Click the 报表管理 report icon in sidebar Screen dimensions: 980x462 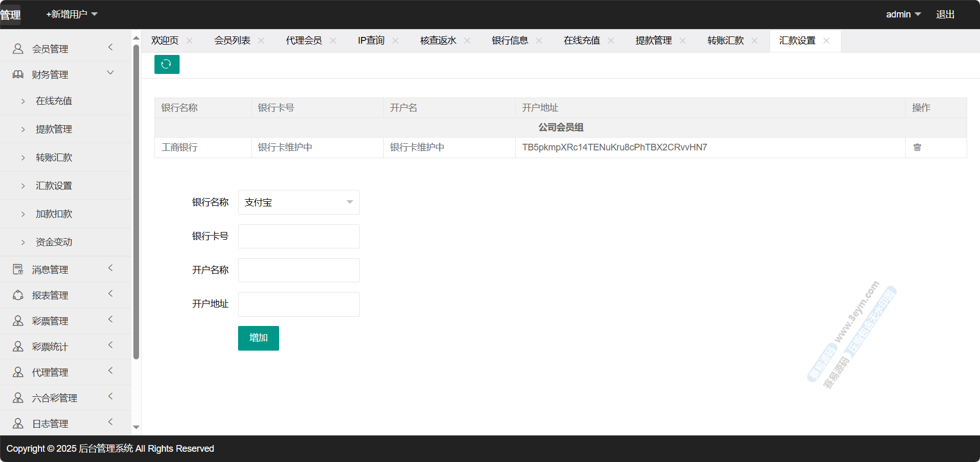(18, 295)
